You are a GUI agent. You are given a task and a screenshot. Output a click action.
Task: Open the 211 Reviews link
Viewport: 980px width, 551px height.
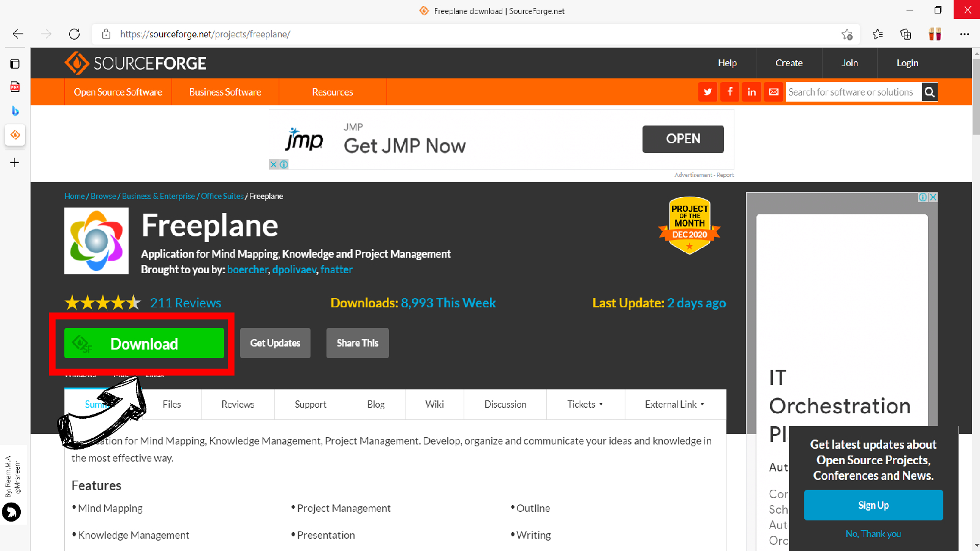(186, 303)
